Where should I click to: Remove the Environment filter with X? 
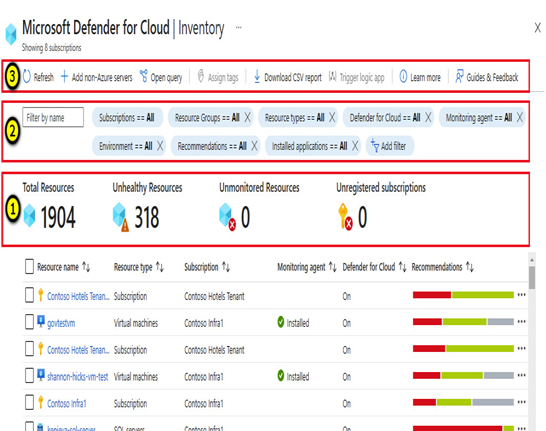tap(160, 146)
